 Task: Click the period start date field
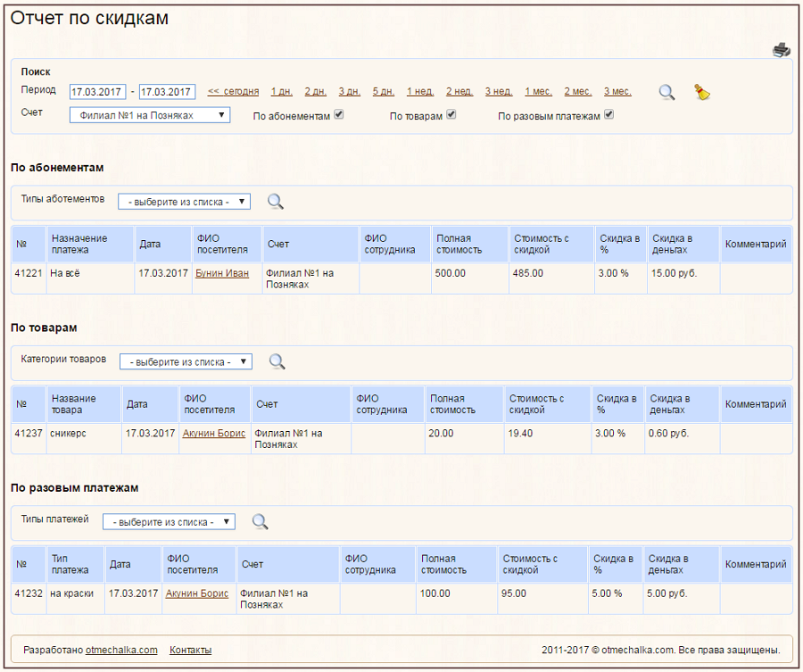point(97,92)
